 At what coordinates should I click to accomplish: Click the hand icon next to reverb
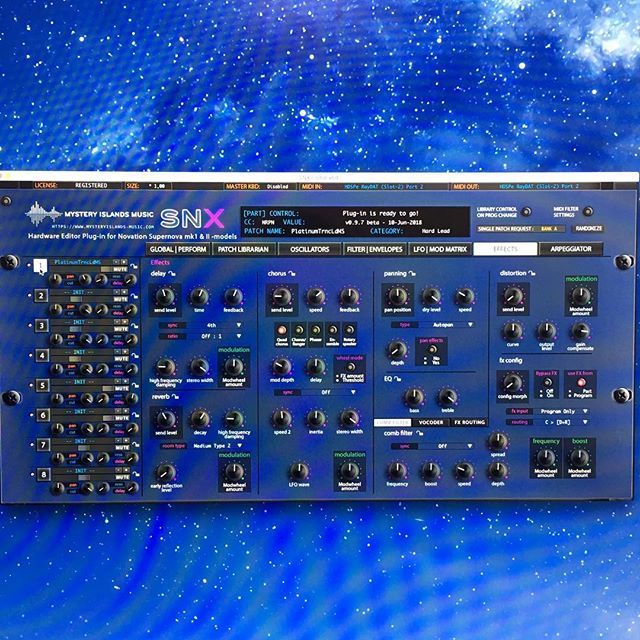tap(175, 397)
